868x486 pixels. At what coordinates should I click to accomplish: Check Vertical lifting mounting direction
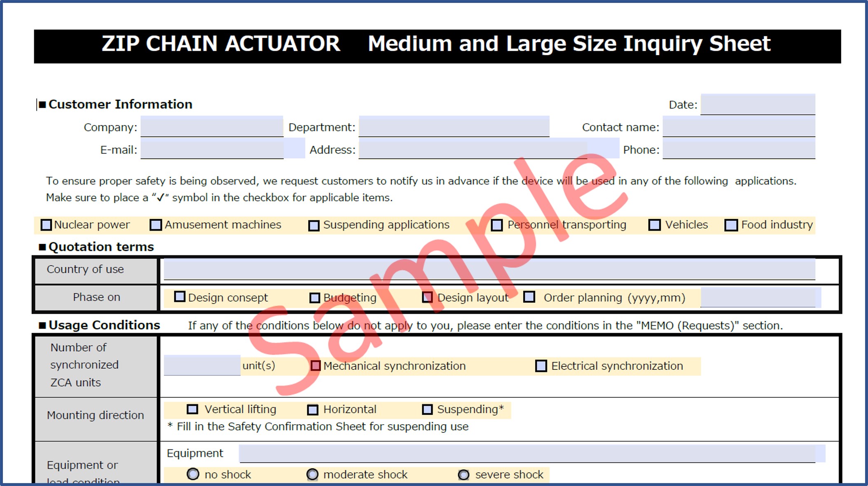pyautogui.click(x=192, y=409)
